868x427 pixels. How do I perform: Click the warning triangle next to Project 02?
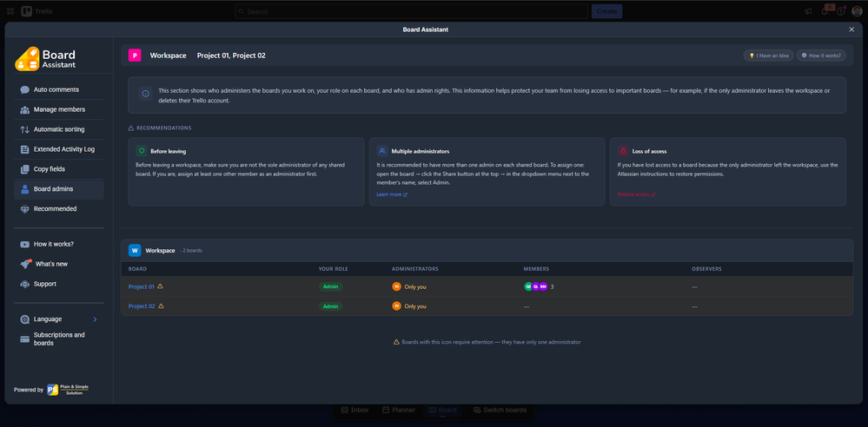[x=161, y=305]
